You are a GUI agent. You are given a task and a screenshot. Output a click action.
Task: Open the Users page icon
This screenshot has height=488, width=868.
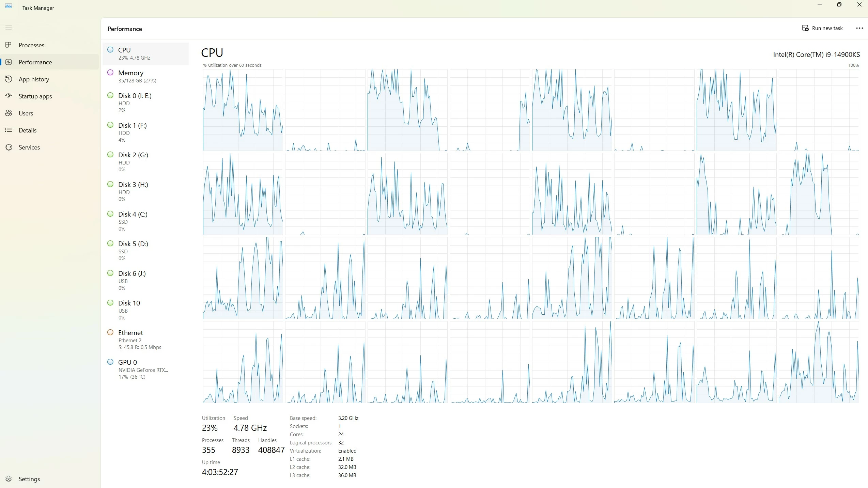(9, 113)
